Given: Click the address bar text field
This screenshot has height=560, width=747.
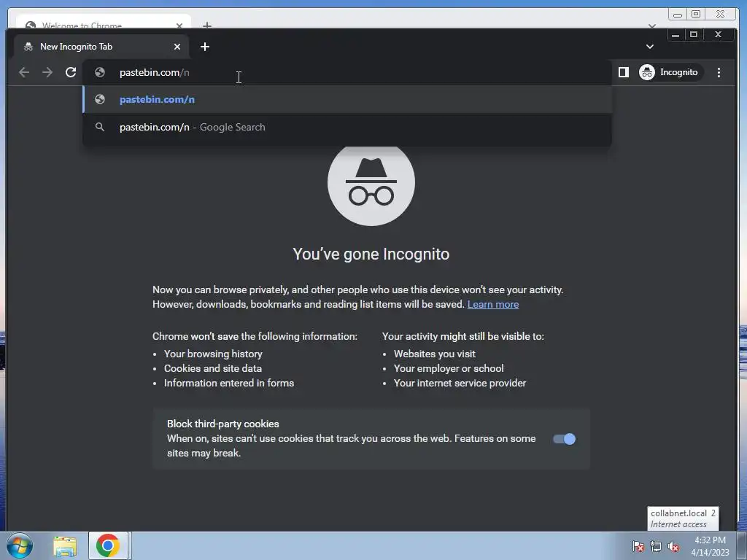Looking at the screenshot, I should coord(347,72).
